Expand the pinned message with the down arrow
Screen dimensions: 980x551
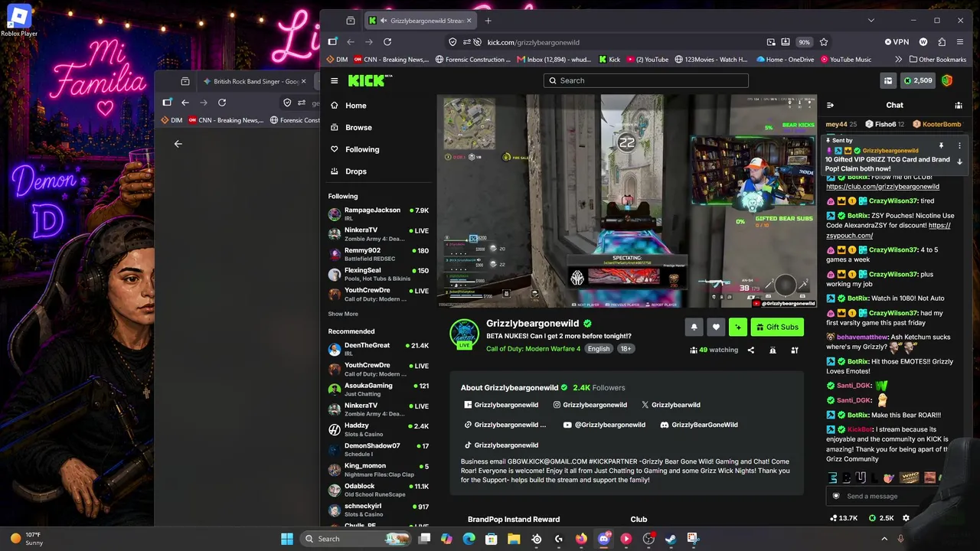tap(959, 161)
